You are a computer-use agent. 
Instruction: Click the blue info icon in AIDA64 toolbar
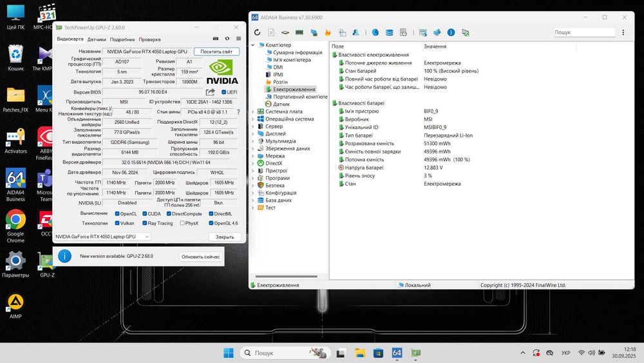click(x=451, y=32)
